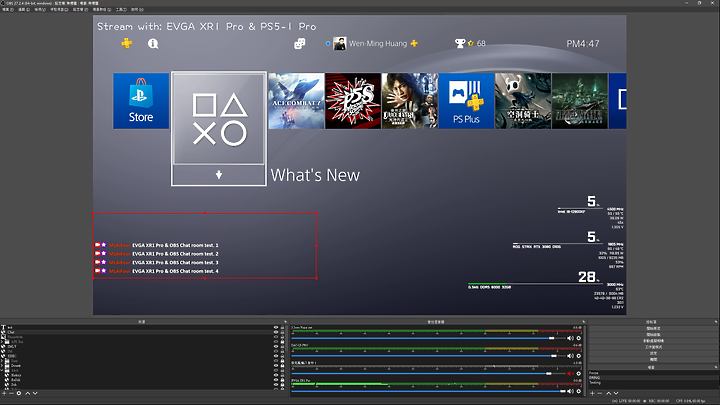Add a new source with the plus icon in Sources
The width and height of the screenshot is (720, 405).
coord(4,393)
